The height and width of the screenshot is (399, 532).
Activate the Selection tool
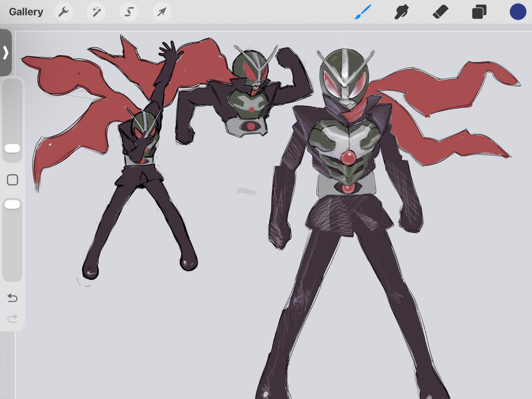pos(129,12)
